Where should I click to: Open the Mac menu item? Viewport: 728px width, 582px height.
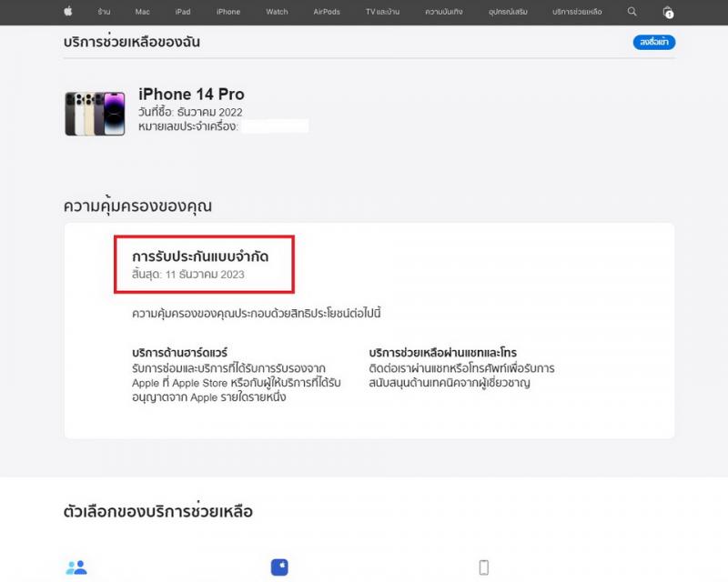[x=143, y=12]
